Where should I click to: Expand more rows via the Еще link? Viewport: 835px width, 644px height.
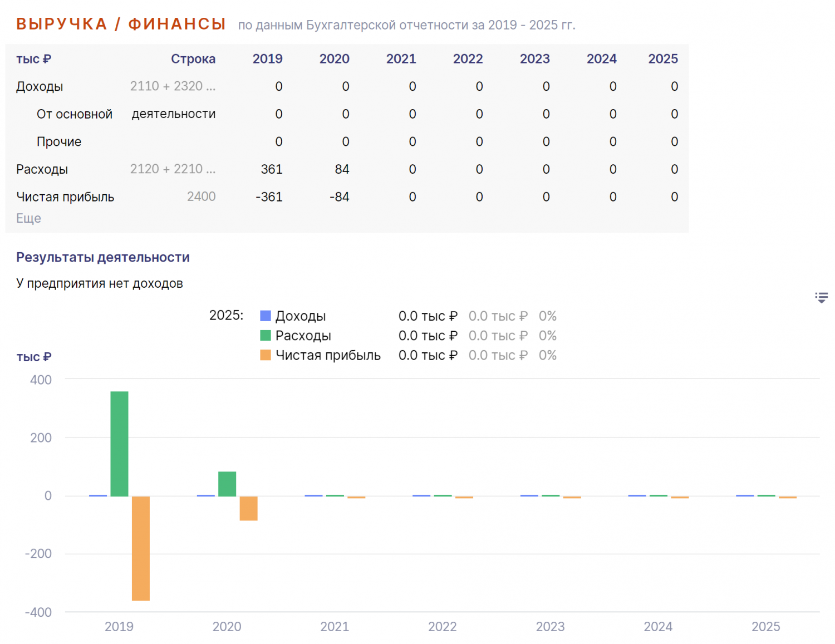(28, 218)
